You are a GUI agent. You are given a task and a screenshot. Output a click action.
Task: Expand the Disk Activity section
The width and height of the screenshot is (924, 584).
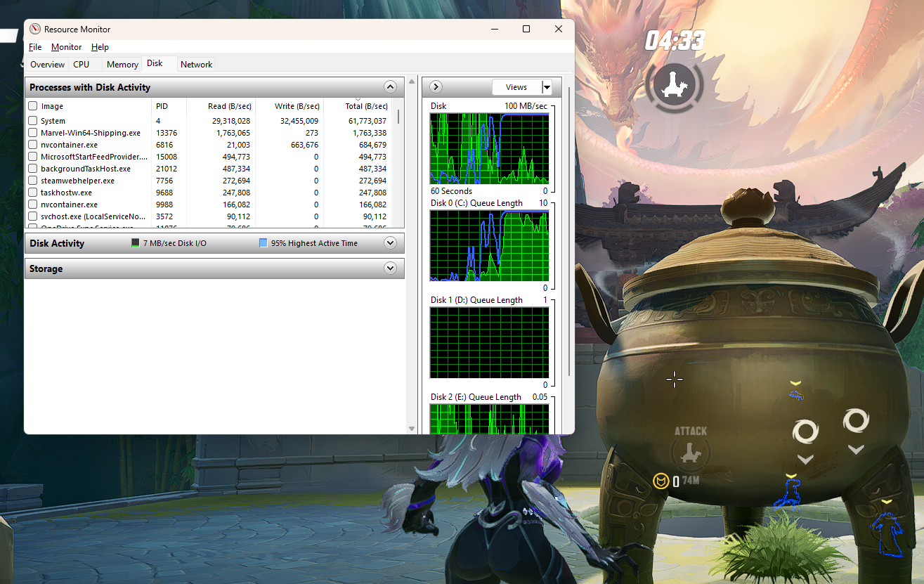(x=391, y=243)
